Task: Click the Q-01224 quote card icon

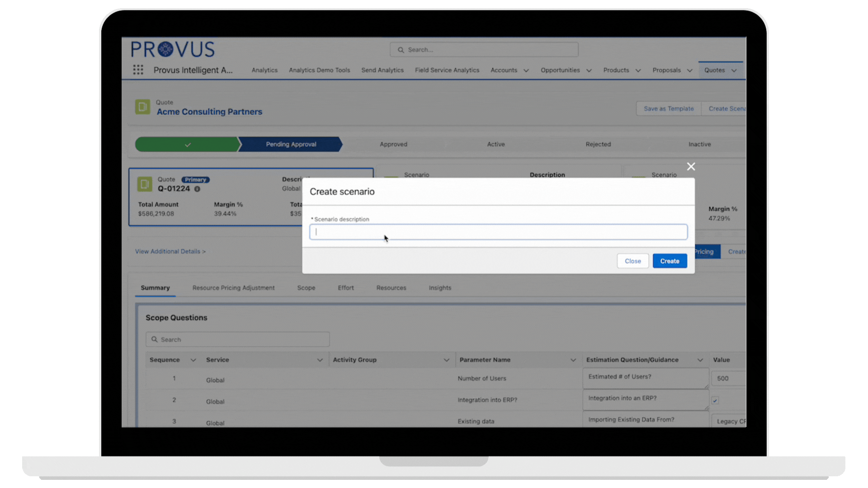Action: point(145,184)
